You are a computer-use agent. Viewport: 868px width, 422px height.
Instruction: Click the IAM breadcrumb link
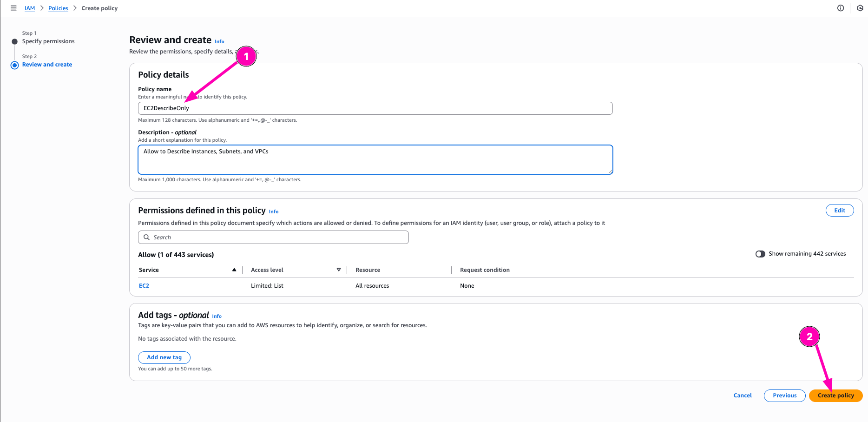[x=30, y=8]
